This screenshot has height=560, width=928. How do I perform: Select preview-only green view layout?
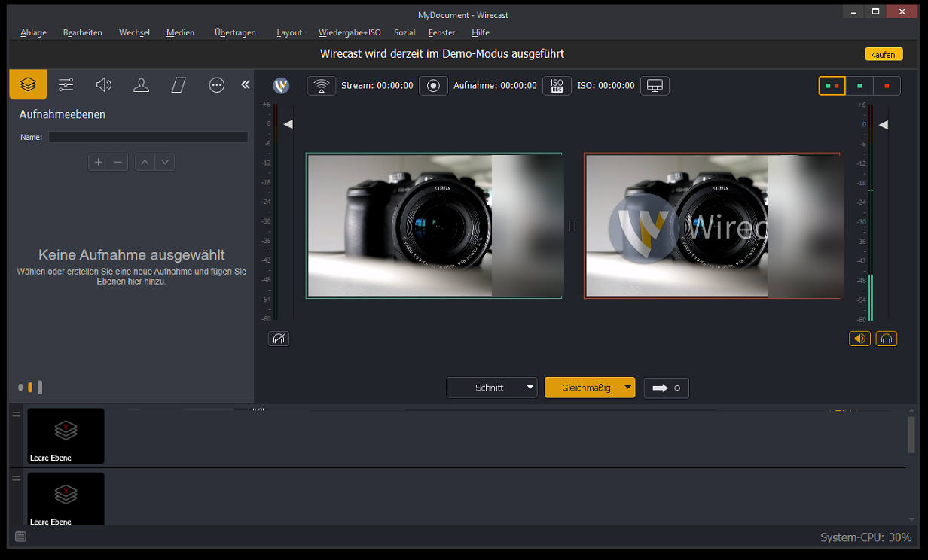pos(859,86)
